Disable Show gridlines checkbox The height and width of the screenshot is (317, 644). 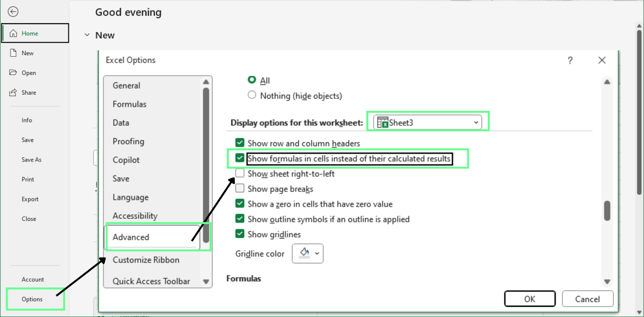(x=240, y=234)
